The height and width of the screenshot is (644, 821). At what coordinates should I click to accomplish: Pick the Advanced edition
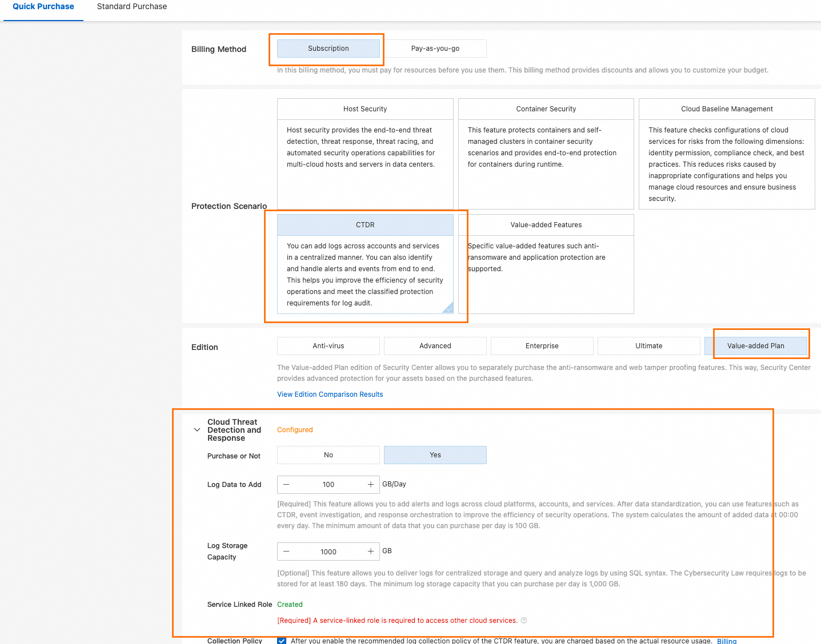(435, 346)
